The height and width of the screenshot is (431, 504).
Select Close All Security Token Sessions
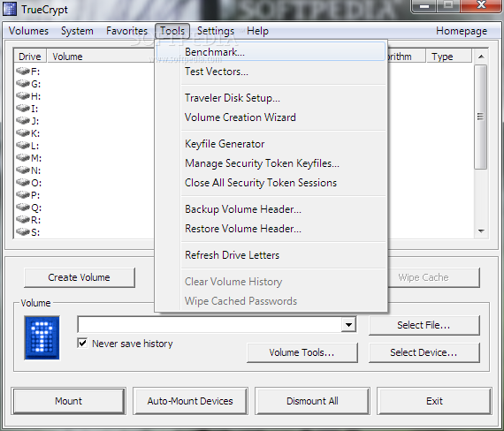[x=271, y=183]
